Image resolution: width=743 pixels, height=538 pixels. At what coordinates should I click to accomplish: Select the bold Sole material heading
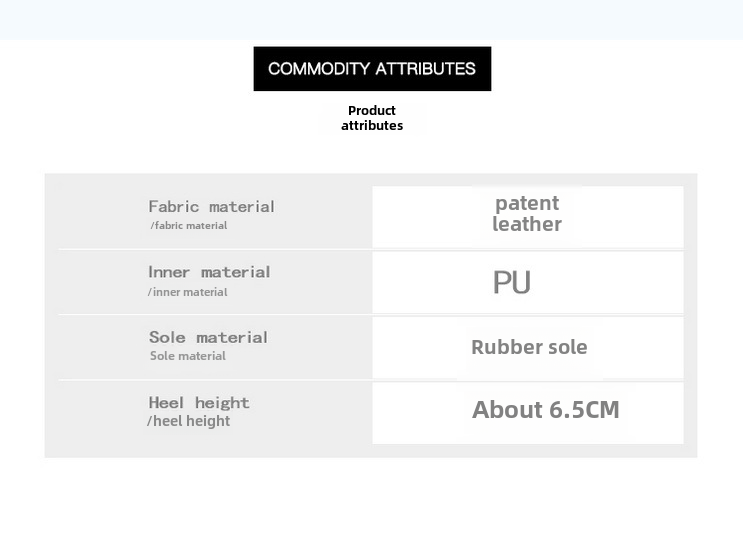point(208,338)
